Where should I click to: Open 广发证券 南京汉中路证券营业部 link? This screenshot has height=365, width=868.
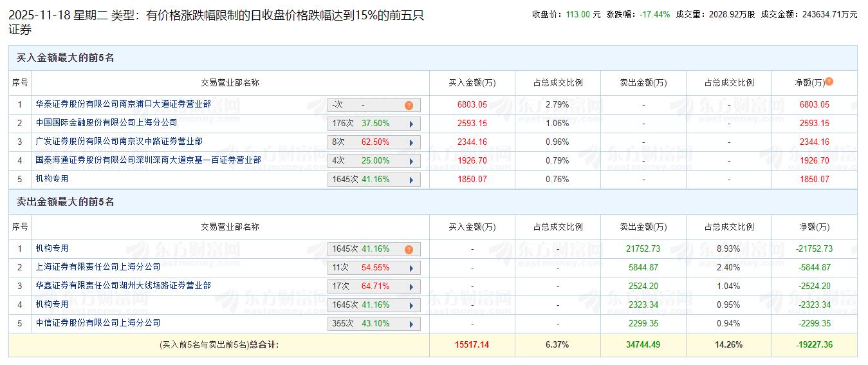pyautogui.click(x=119, y=141)
